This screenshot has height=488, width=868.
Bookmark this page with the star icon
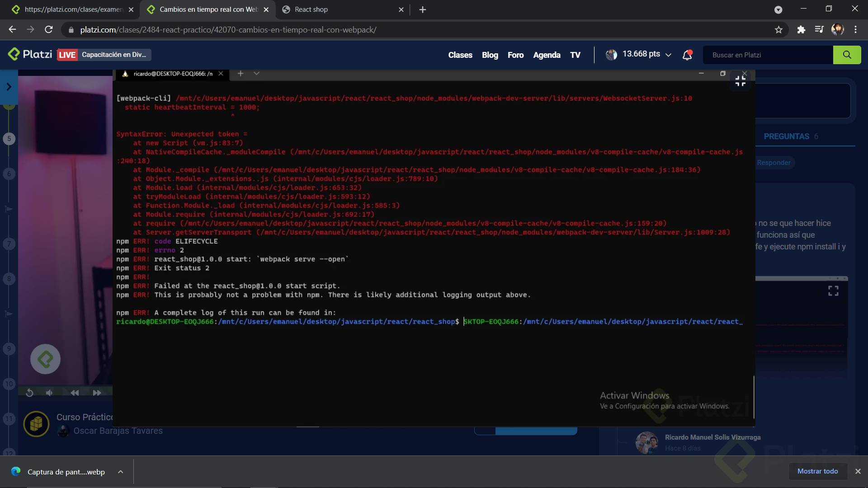[778, 30]
